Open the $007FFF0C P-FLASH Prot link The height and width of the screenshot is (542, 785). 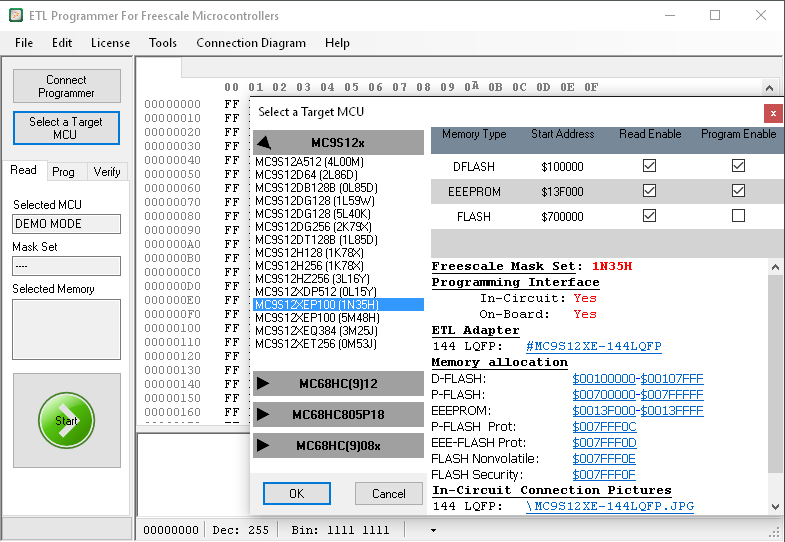coord(604,427)
